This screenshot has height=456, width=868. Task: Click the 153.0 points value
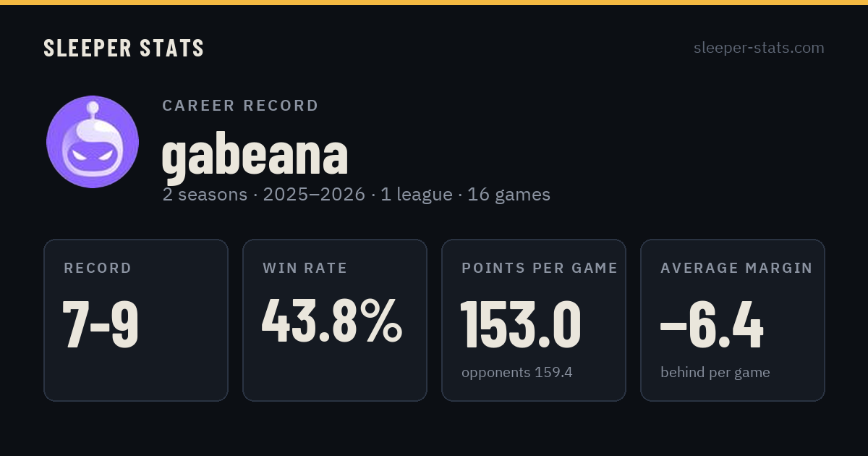(x=521, y=324)
